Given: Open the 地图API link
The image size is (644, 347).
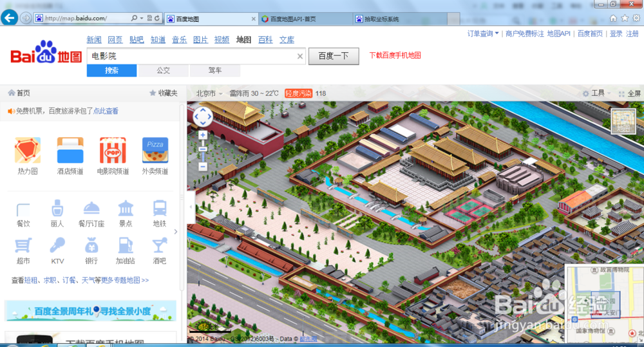Looking at the screenshot, I should click(558, 33).
